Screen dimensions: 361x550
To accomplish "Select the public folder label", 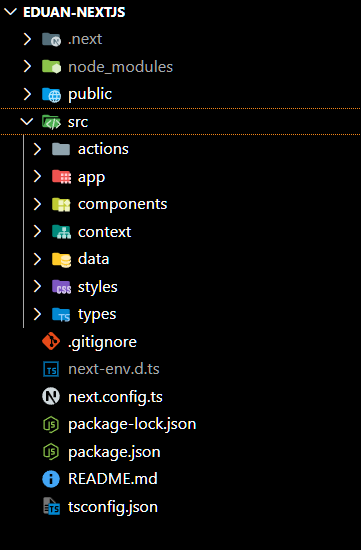I will click(90, 94).
